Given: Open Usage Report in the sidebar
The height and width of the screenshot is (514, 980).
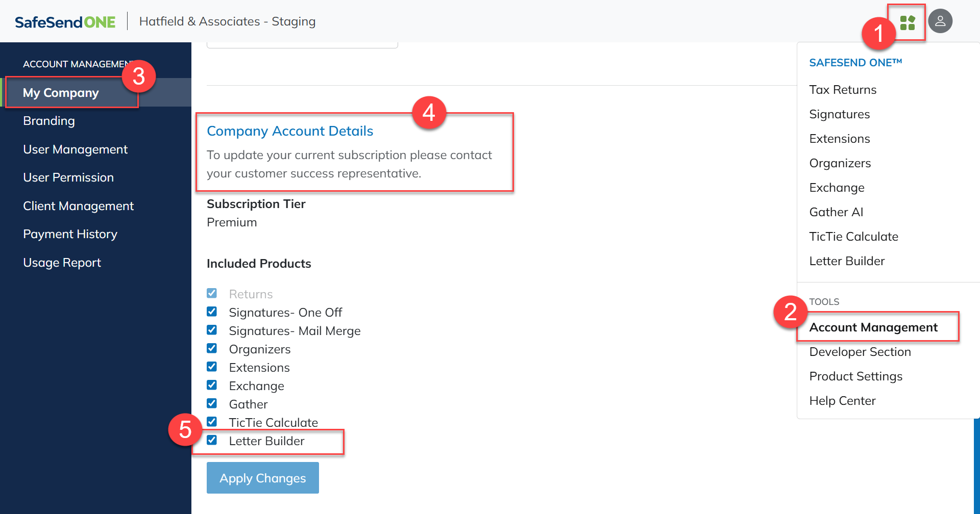Looking at the screenshot, I should 62,263.
